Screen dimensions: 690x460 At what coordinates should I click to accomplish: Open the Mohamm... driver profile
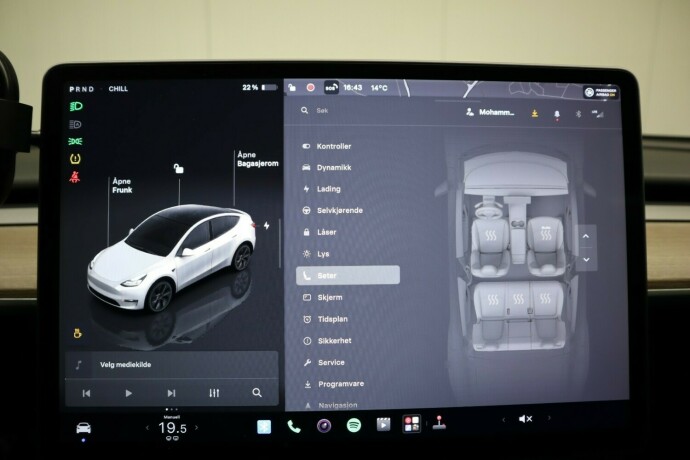pos(490,112)
